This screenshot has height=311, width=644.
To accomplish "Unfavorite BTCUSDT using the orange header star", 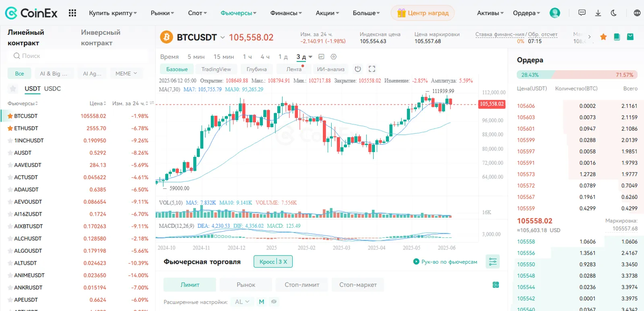I will coord(603,37).
